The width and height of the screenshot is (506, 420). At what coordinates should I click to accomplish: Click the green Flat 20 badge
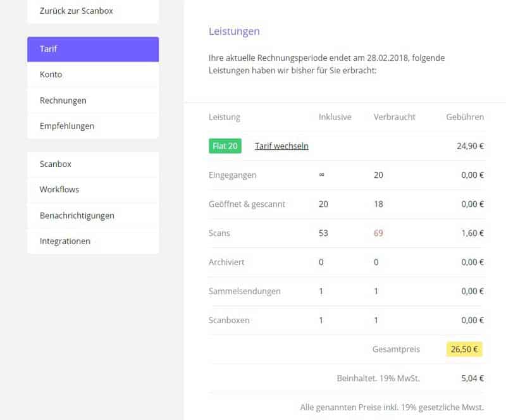(x=225, y=146)
